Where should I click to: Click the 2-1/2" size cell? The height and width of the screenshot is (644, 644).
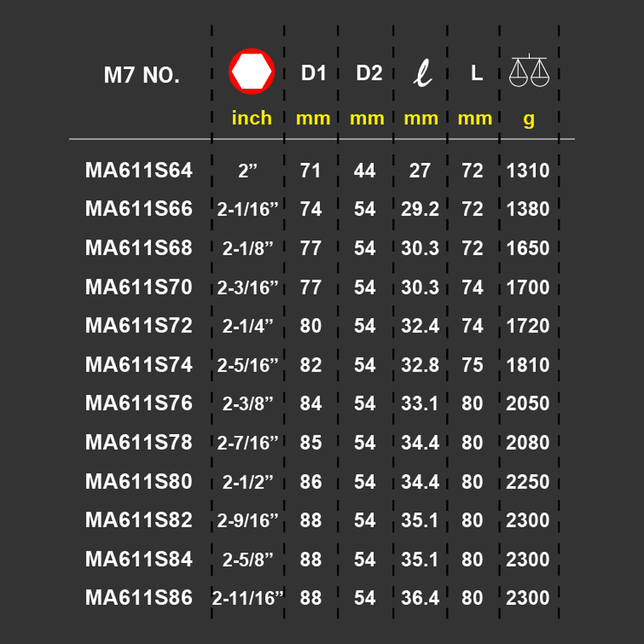[x=248, y=482]
